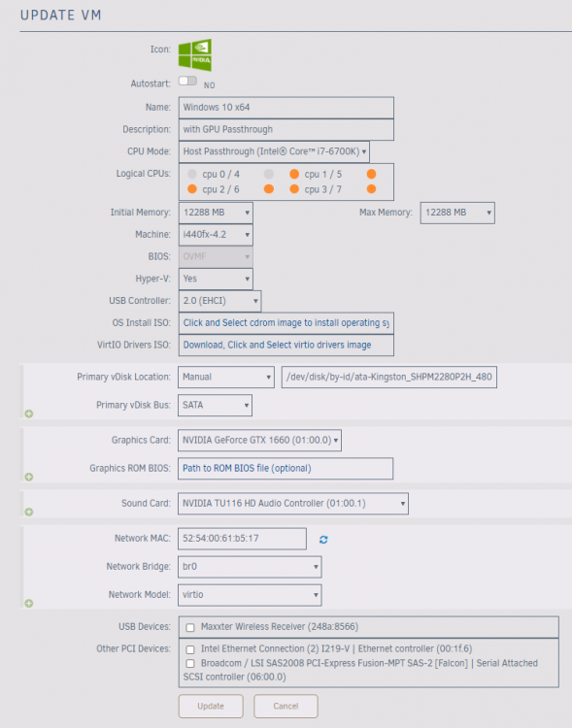Screen dimensions: 572x728
Task: Open the Network Model dropdown
Action: [250, 595]
